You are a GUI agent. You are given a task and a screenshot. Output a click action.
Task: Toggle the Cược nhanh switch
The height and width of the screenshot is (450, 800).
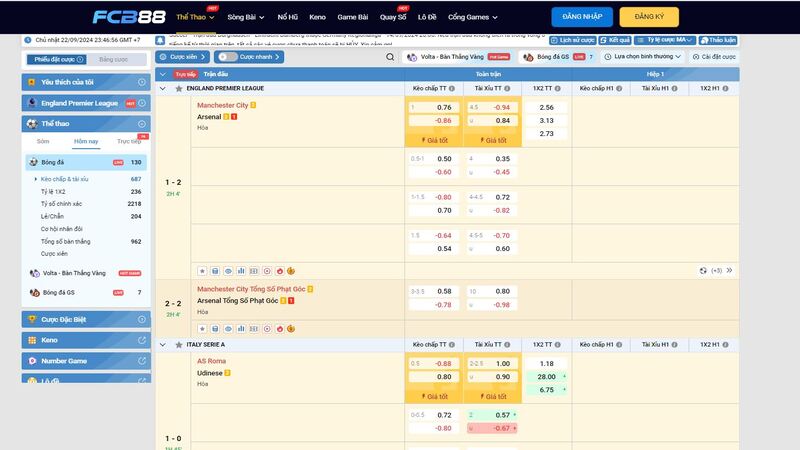(228, 57)
